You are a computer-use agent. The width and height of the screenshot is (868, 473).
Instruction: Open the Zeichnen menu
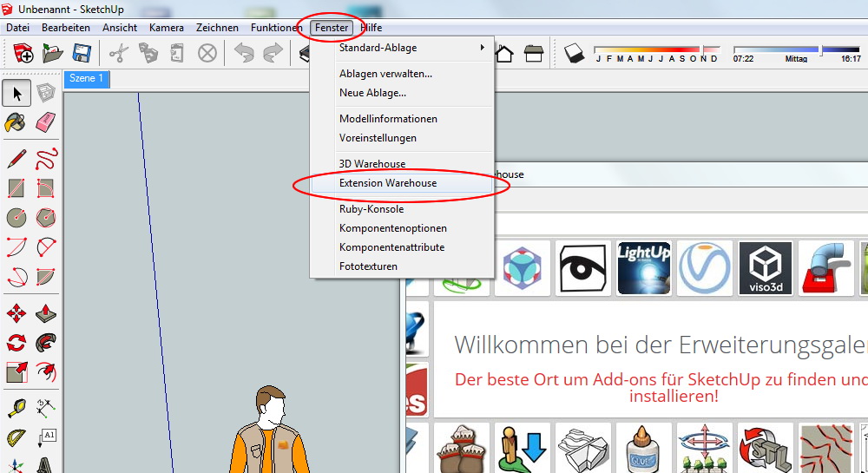click(x=217, y=28)
